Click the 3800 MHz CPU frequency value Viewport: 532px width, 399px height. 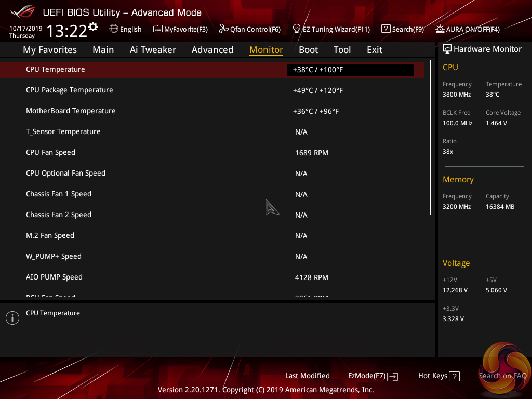coord(457,95)
